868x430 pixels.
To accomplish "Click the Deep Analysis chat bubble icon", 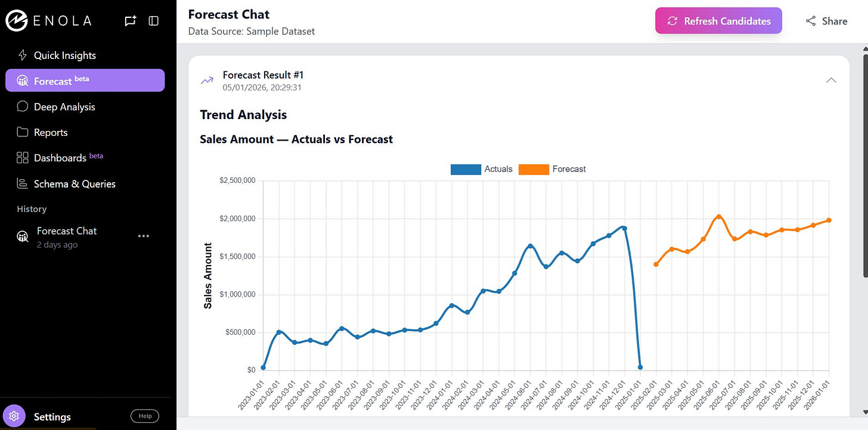I will pos(22,107).
